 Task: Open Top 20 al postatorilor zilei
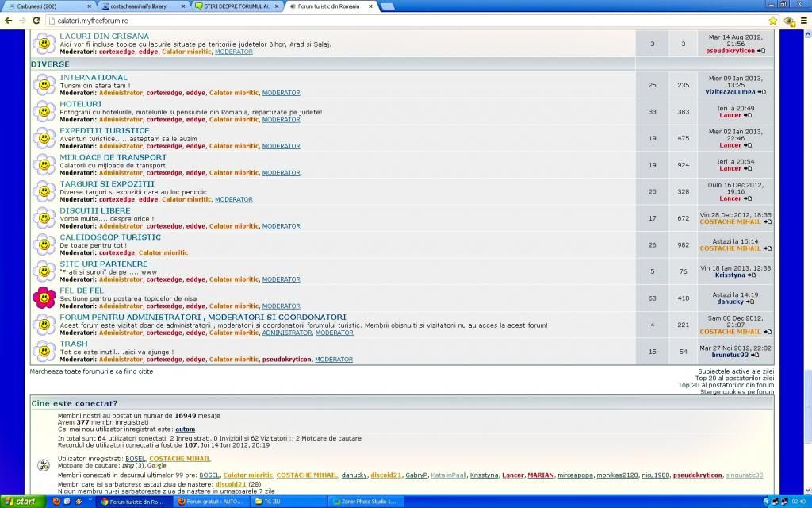pyautogui.click(x=734, y=379)
